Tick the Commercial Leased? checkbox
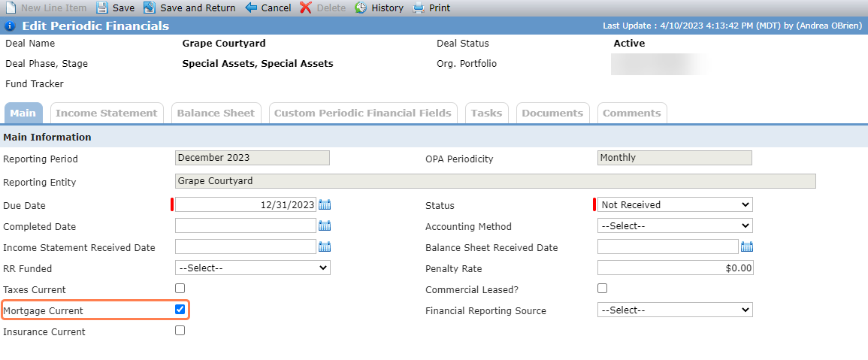Image resolution: width=868 pixels, height=360 pixels. click(x=602, y=289)
